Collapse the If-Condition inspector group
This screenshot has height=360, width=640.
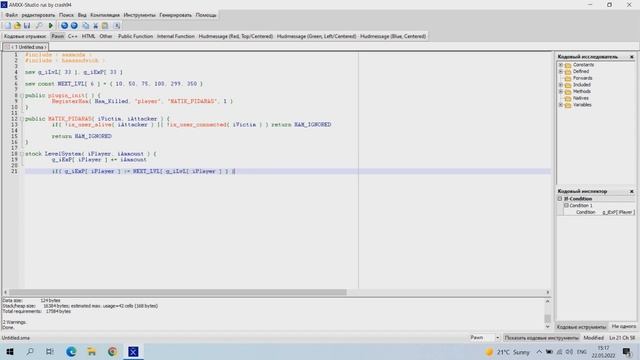[x=560, y=199]
